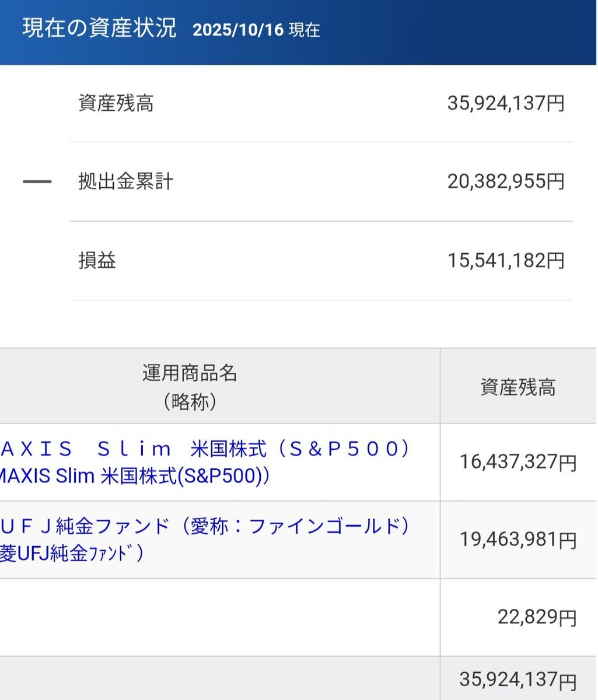
Task: Click the 2025/10/16 現在 date text
Action: (x=256, y=30)
